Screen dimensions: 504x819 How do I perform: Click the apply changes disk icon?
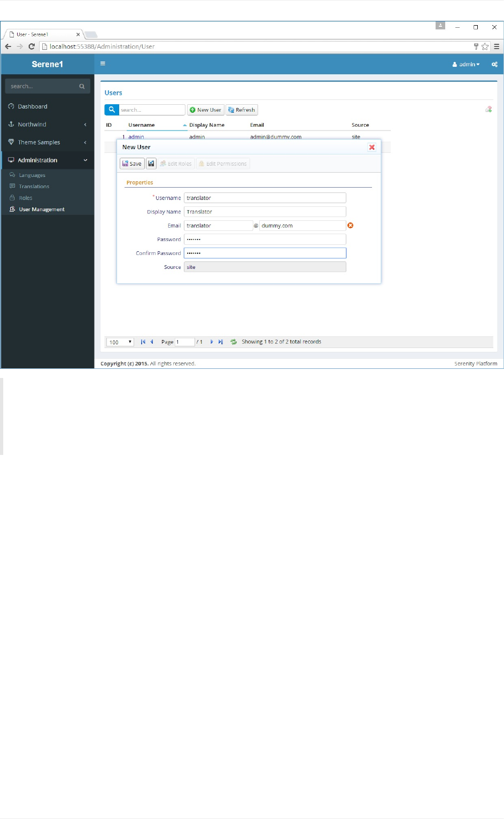coord(151,164)
